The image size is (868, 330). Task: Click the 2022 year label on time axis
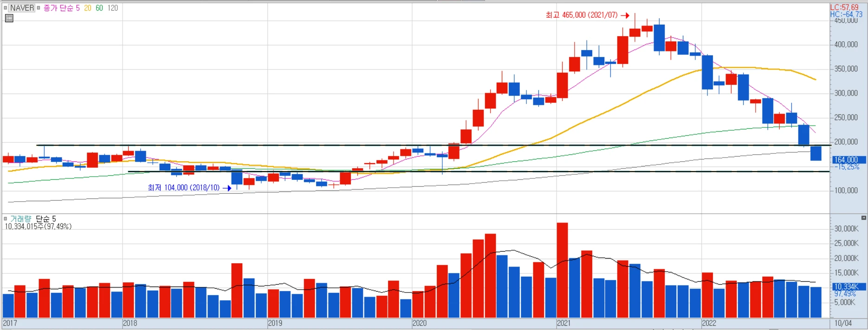[x=709, y=323]
